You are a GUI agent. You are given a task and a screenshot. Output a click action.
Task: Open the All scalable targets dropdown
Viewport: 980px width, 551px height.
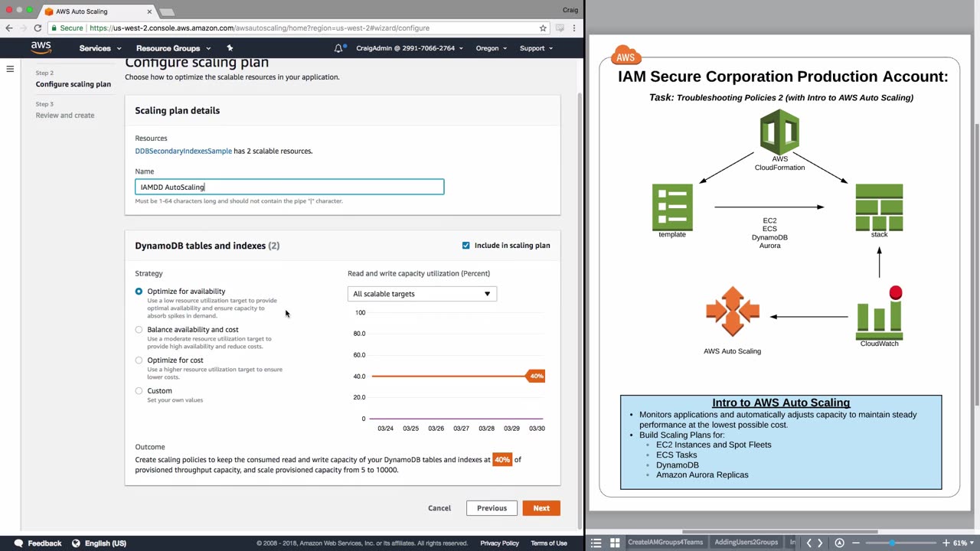coord(422,294)
